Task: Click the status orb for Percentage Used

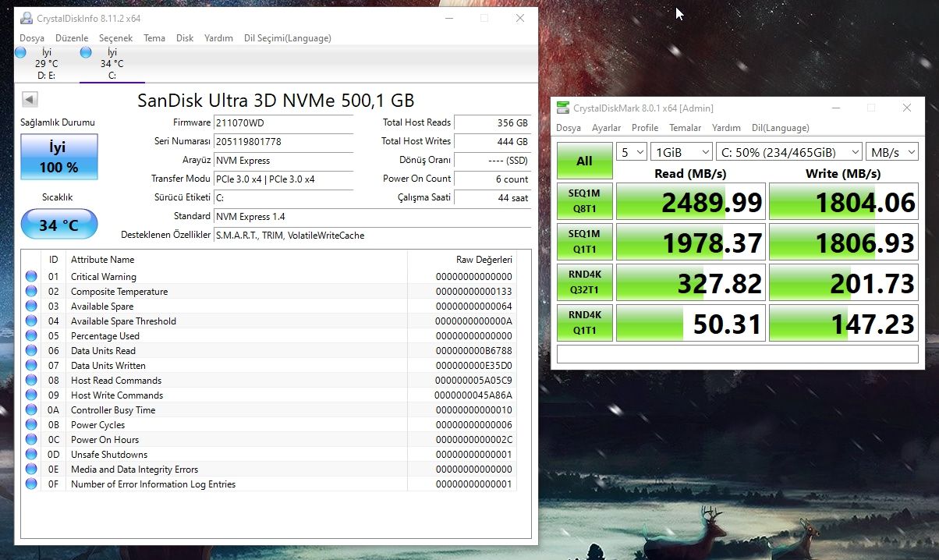Action: (31, 335)
